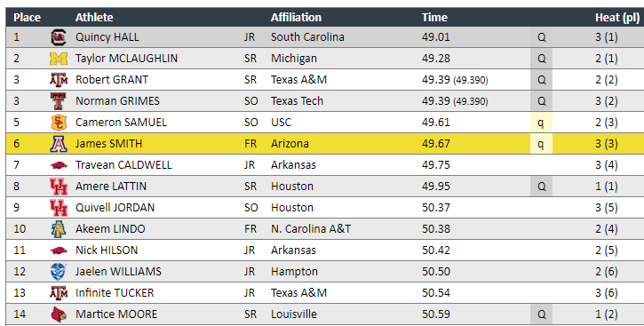Click the Athlete column header
This screenshot has height=326, width=644.
point(94,17)
